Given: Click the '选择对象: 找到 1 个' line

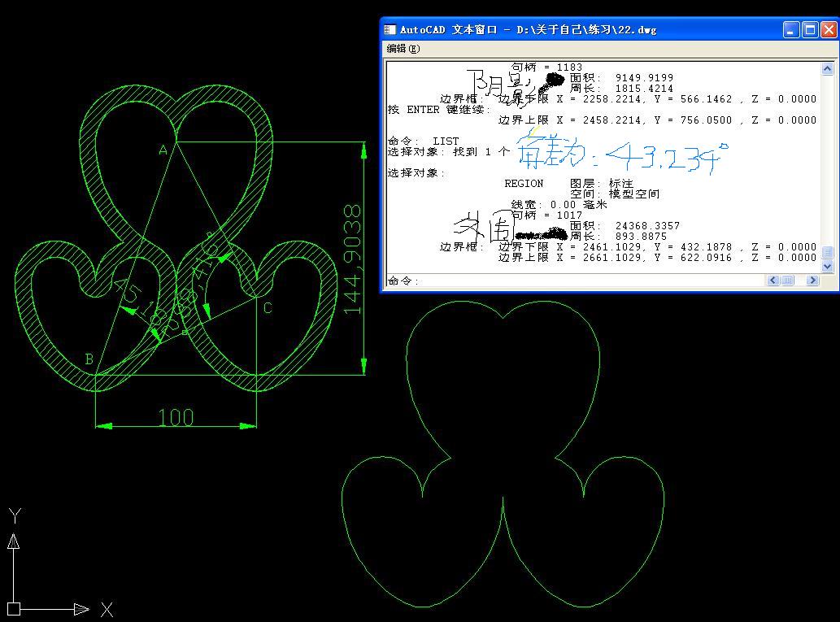Looking at the screenshot, I should click(448, 151).
